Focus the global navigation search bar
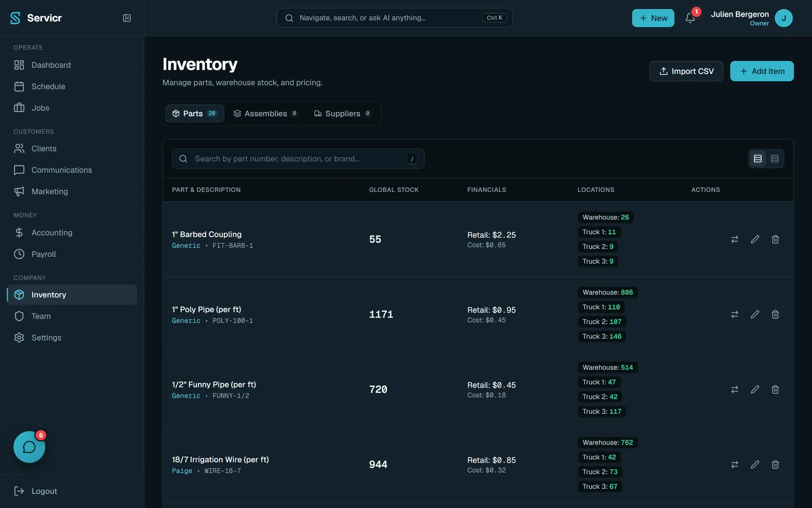Image resolution: width=812 pixels, height=508 pixels. [394, 18]
